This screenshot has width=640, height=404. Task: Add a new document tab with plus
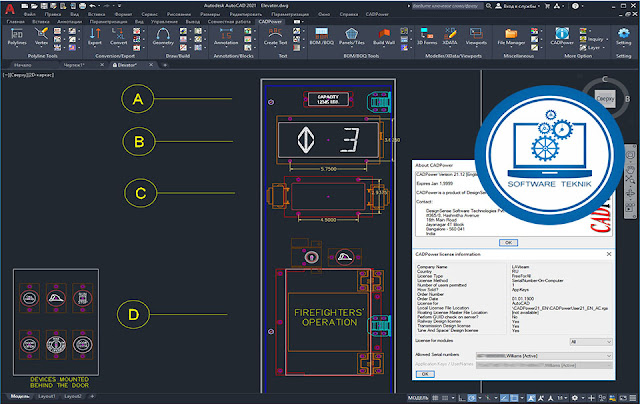click(165, 65)
